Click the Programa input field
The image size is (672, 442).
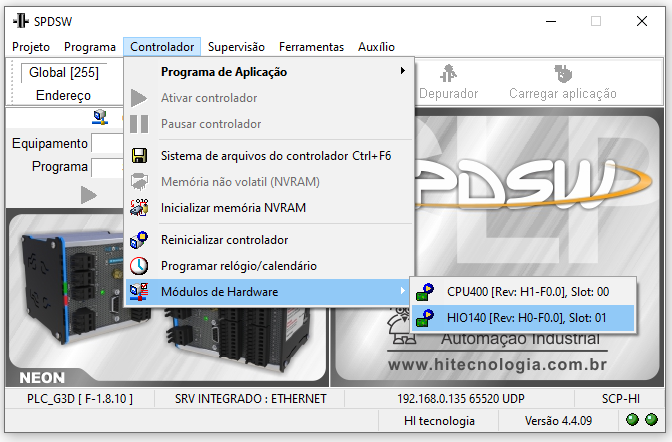coord(107,167)
